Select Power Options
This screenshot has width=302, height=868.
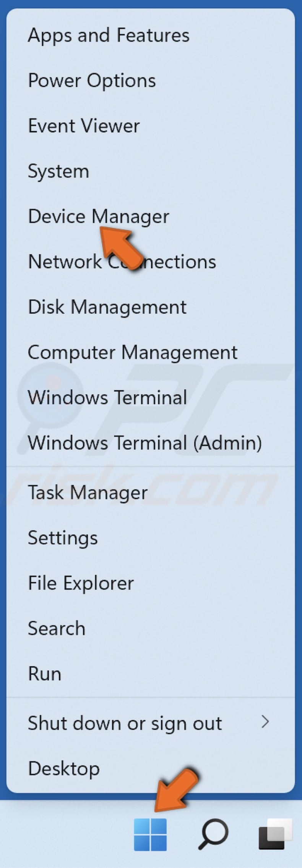[92, 80]
